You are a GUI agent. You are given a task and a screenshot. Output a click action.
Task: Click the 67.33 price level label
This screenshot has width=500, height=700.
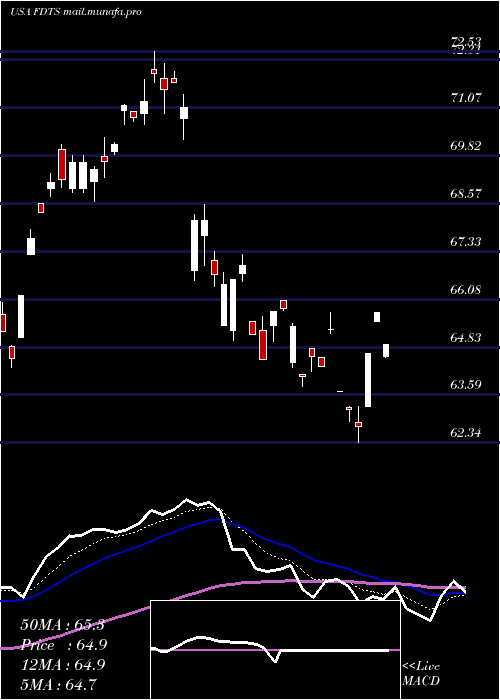[466, 242]
